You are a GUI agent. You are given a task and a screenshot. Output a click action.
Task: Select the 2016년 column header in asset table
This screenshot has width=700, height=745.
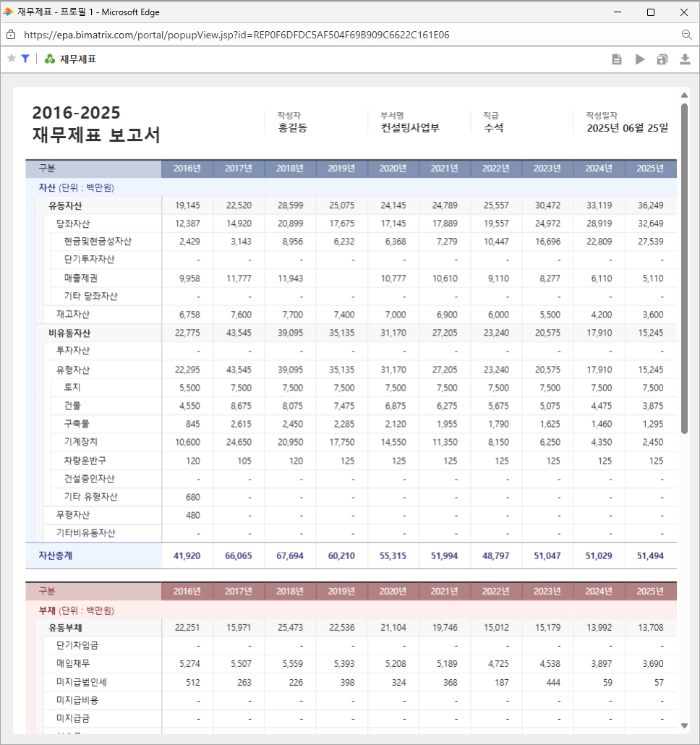coord(187,169)
